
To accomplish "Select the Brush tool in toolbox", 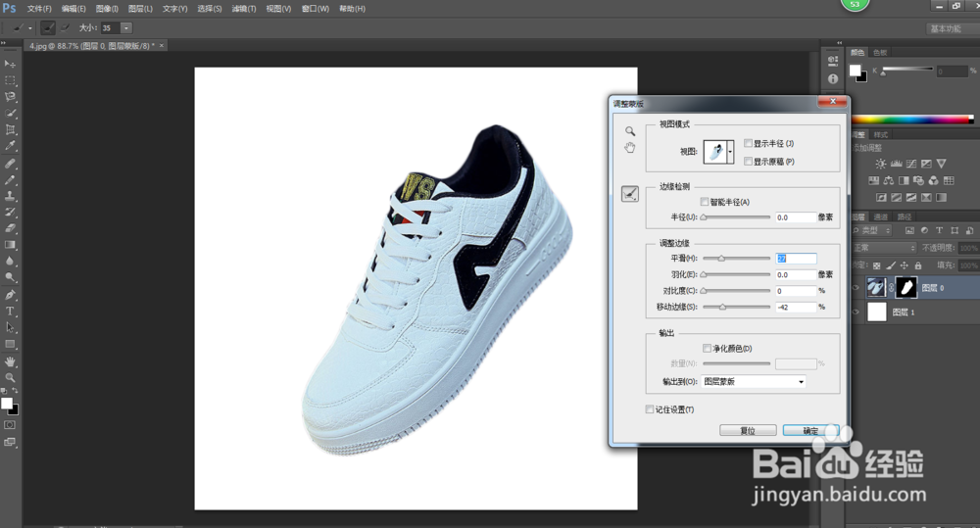I will pyautogui.click(x=10, y=180).
